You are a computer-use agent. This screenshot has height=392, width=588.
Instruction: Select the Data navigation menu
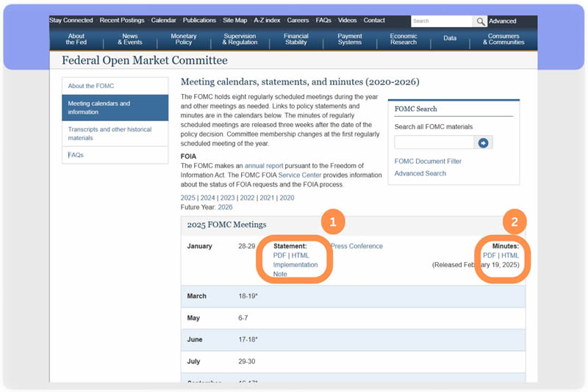coord(450,38)
